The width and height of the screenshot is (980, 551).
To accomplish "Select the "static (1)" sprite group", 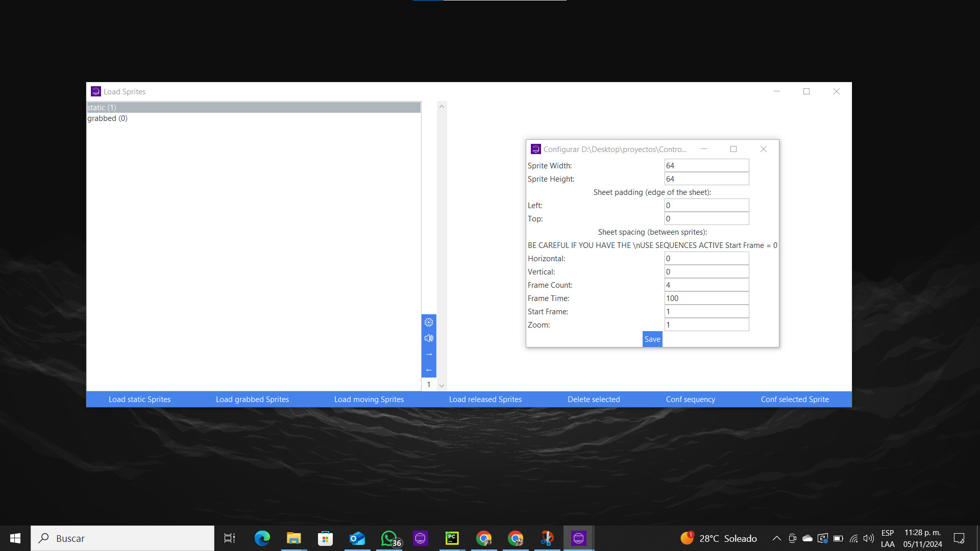I will pyautogui.click(x=204, y=107).
